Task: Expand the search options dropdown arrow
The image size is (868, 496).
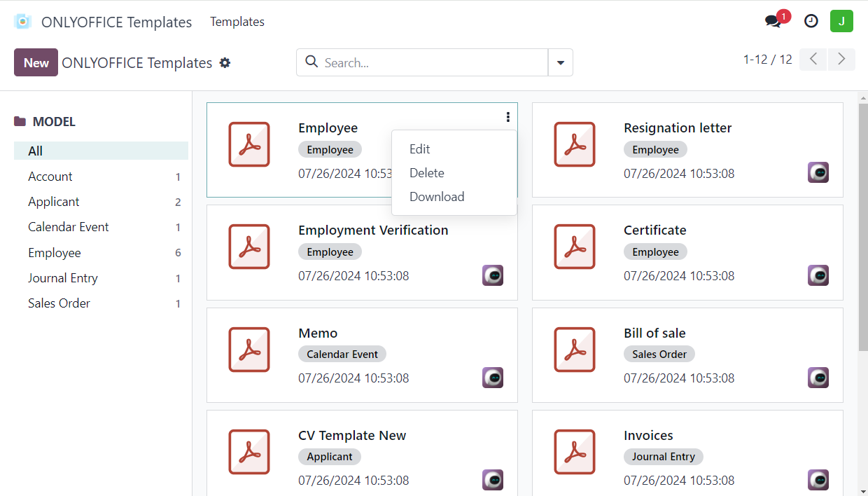Action: [x=560, y=62]
